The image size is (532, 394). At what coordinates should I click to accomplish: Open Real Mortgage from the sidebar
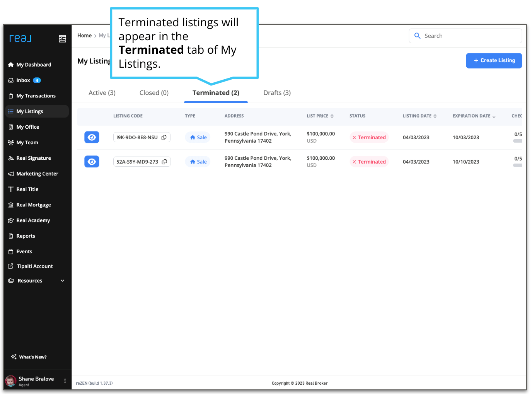coord(34,205)
